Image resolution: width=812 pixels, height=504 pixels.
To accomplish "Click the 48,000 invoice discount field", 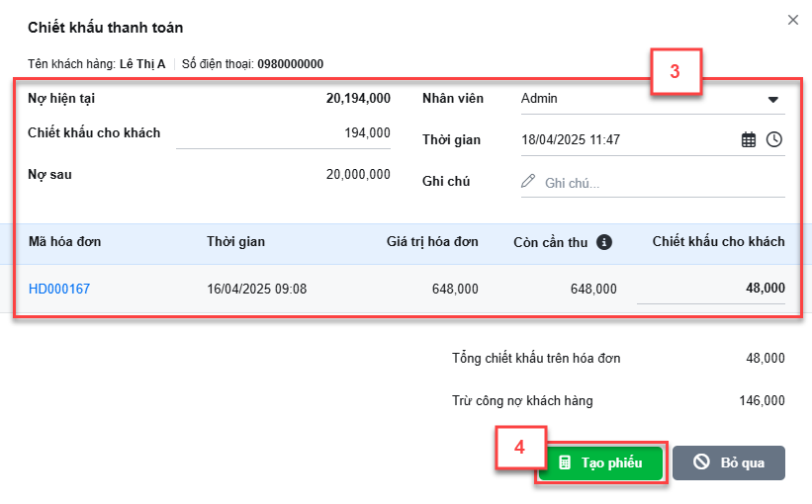I will 710,289.
